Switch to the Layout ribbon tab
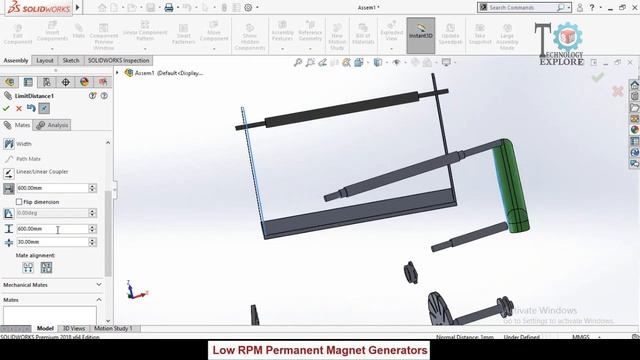Image resolution: width=640 pixels, height=360 pixels. click(45, 60)
